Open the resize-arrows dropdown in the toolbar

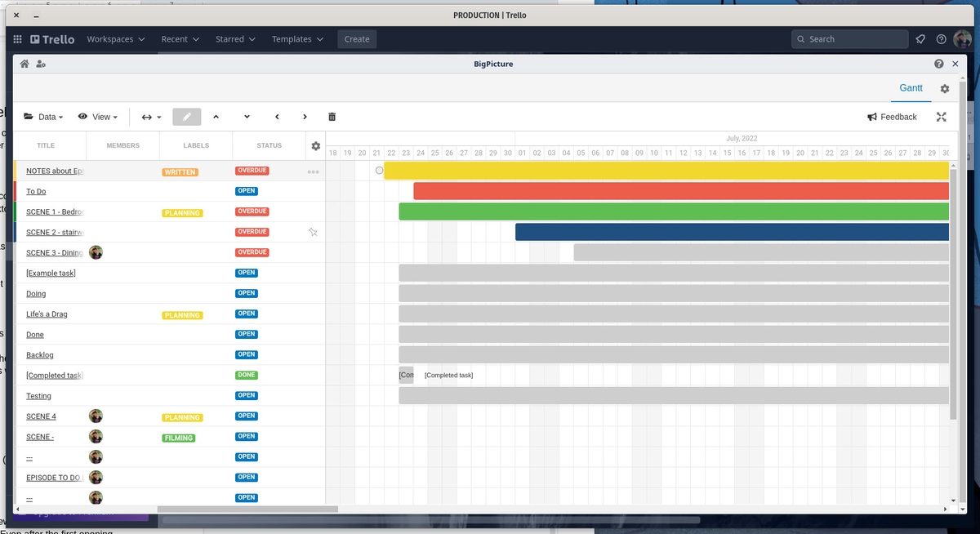point(151,117)
